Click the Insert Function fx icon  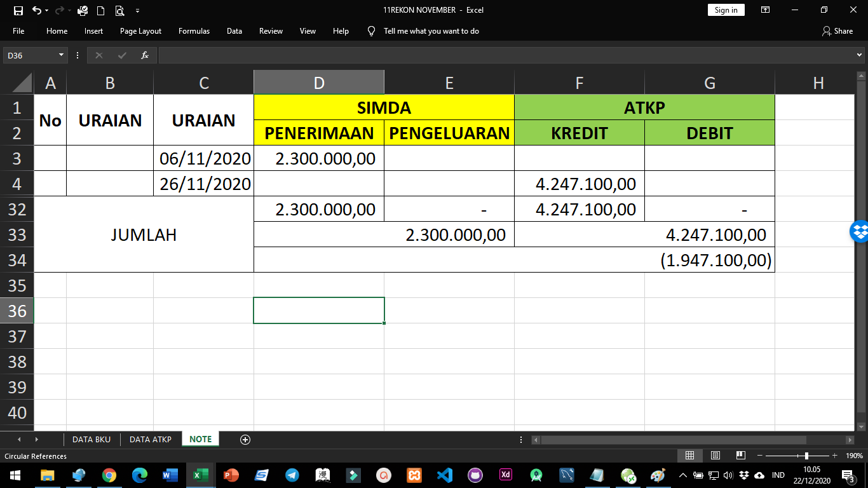coord(145,55)
